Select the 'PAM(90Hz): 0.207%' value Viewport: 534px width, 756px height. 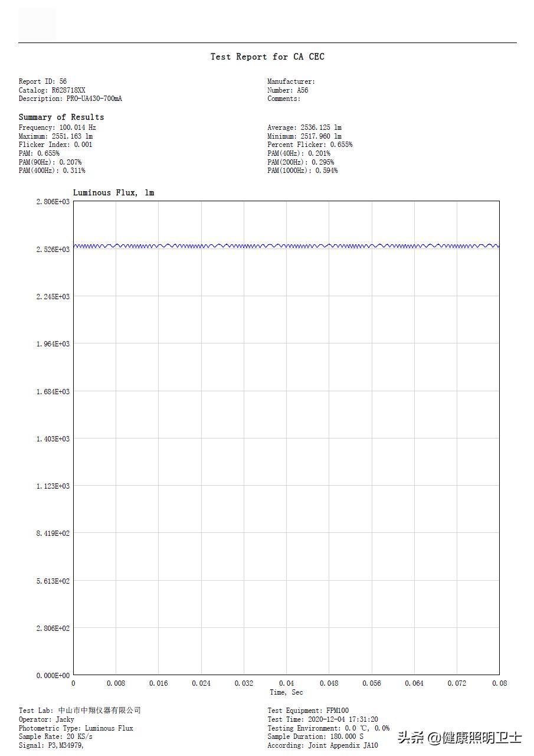[50, 162]
